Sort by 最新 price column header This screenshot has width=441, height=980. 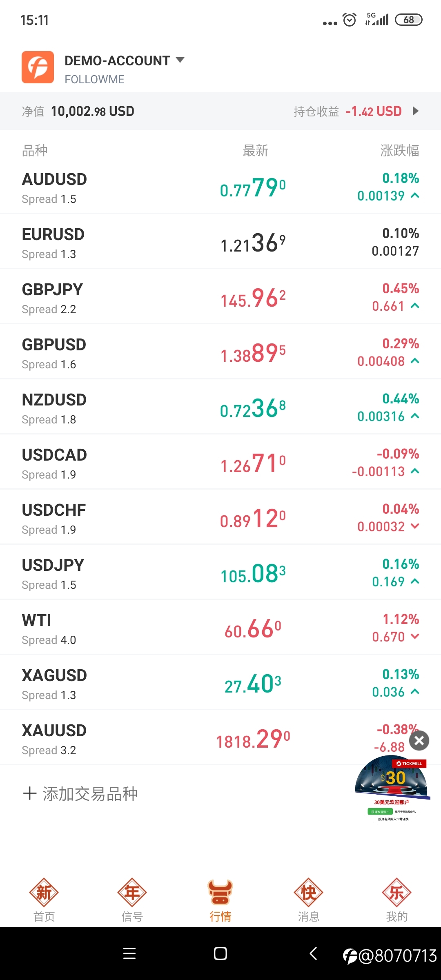click(255, 151)
